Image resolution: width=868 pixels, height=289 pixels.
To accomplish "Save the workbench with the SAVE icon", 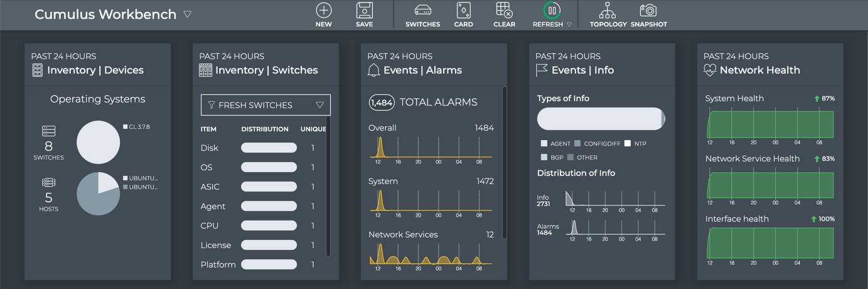I will 364,11.
